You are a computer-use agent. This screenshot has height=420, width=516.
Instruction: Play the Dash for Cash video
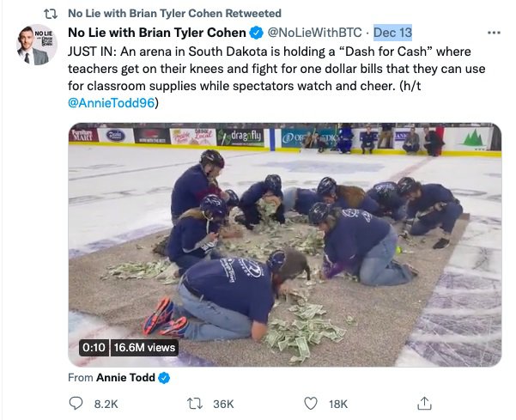tap(284, 245)
